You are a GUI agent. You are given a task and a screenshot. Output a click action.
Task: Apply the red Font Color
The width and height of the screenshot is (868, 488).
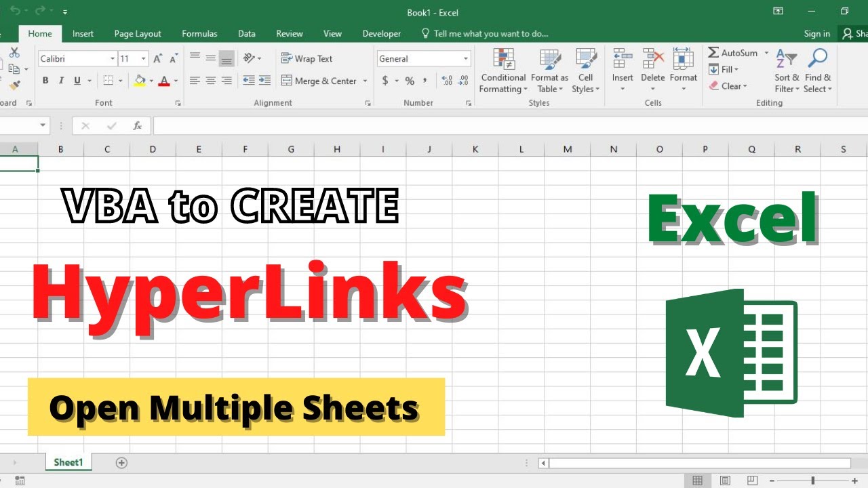pos(163,81)
